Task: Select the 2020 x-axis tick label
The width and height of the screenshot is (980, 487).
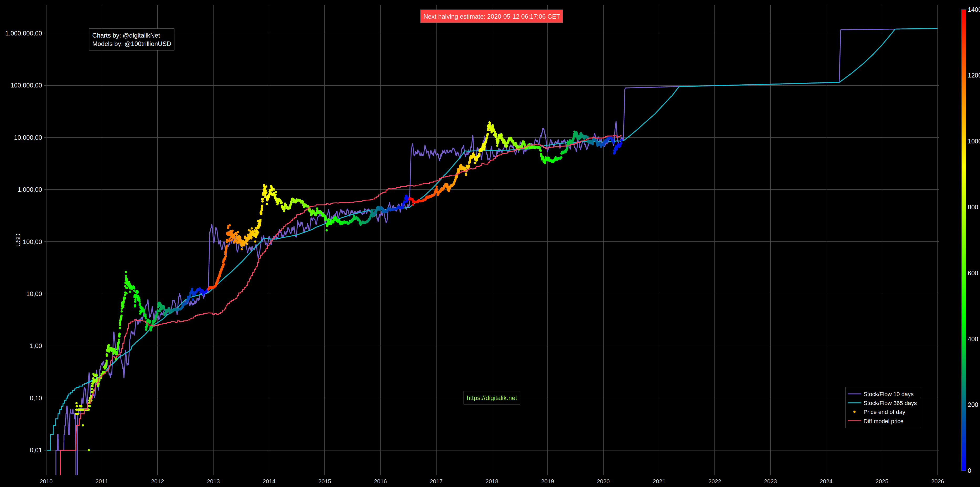Action: (603, 481)
